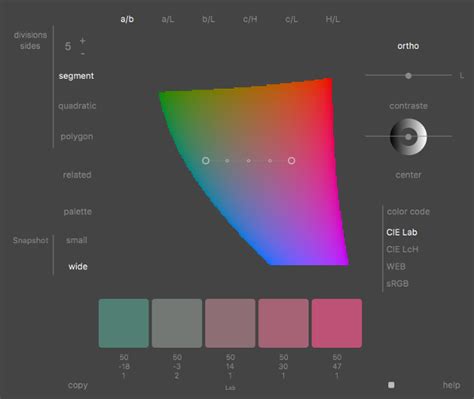This screenshot has width=474, height=399.
Task: Open the help link
Action: pos(451,385)
